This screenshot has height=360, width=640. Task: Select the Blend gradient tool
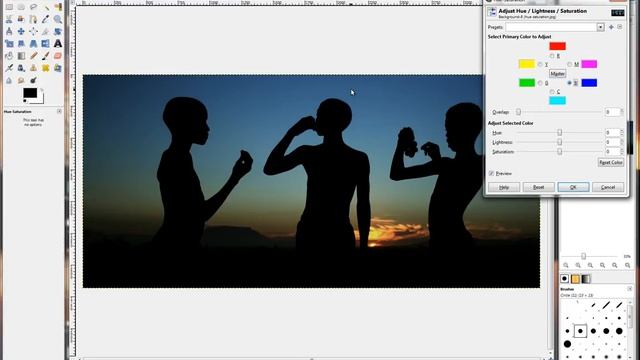pyautogui.click(x=21, y=56)
